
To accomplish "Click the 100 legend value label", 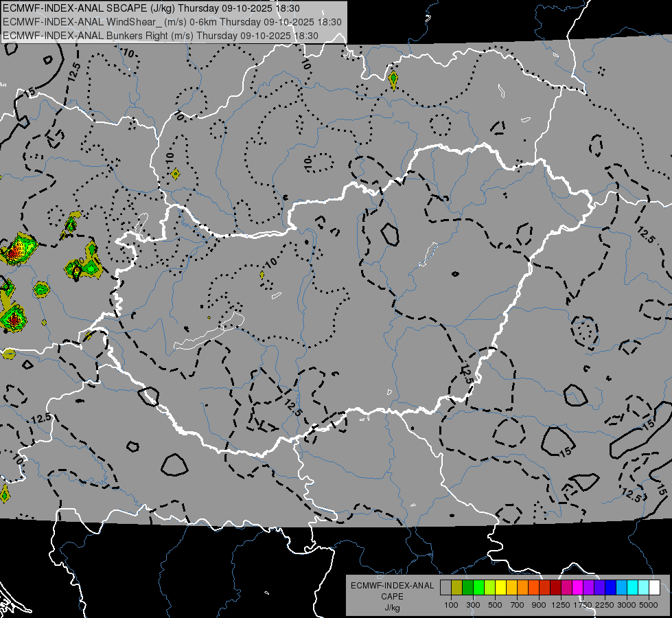I will [451, 605].
